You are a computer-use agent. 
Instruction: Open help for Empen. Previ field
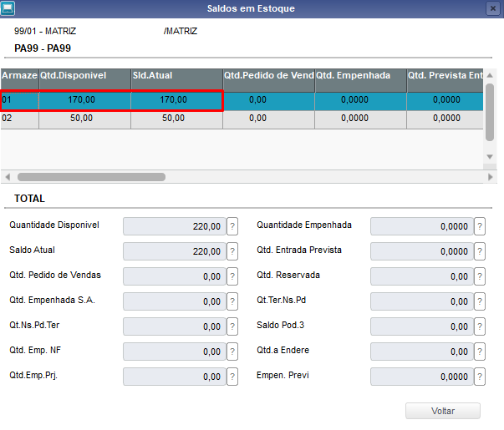[x=480, y=377]
